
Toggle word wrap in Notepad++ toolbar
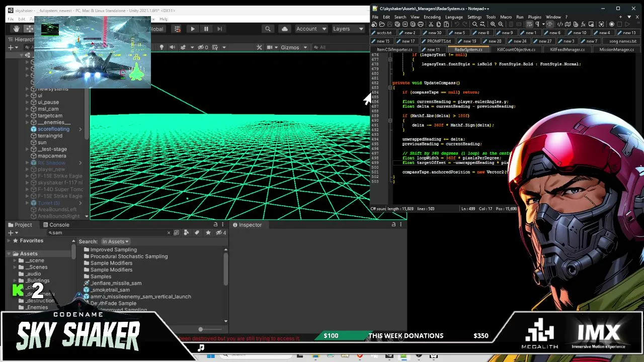tap(530, 25)
